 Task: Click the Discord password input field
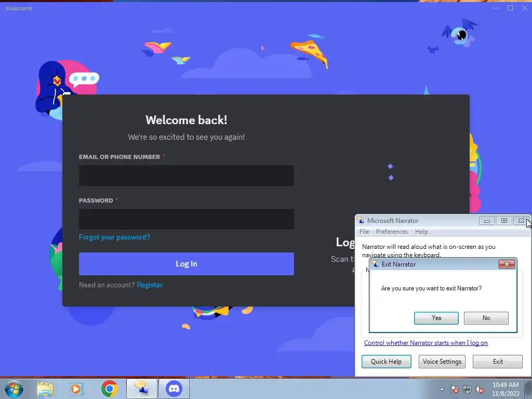(x=187, y=219)
